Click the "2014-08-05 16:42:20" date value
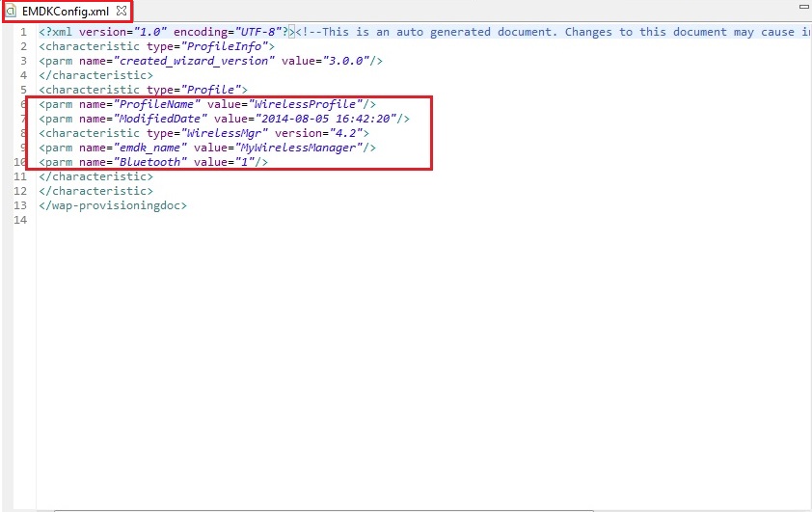Image resolution: width=812 pixels, height=512 pixels. [x=328, y=119]
